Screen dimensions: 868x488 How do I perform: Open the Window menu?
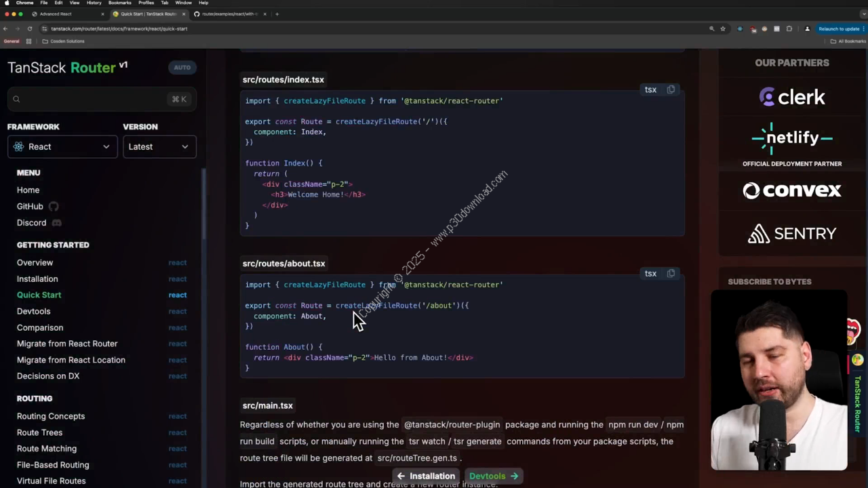coord(183,3)
